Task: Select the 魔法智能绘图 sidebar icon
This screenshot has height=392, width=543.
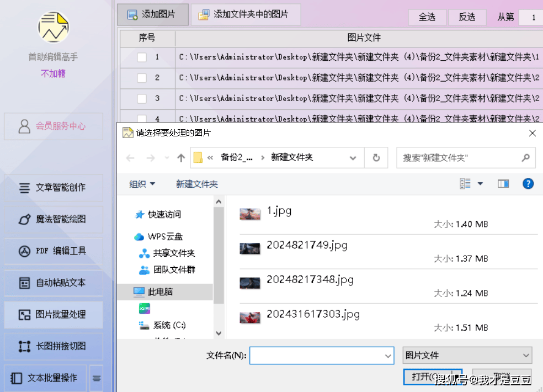Action: coord(26,219)
